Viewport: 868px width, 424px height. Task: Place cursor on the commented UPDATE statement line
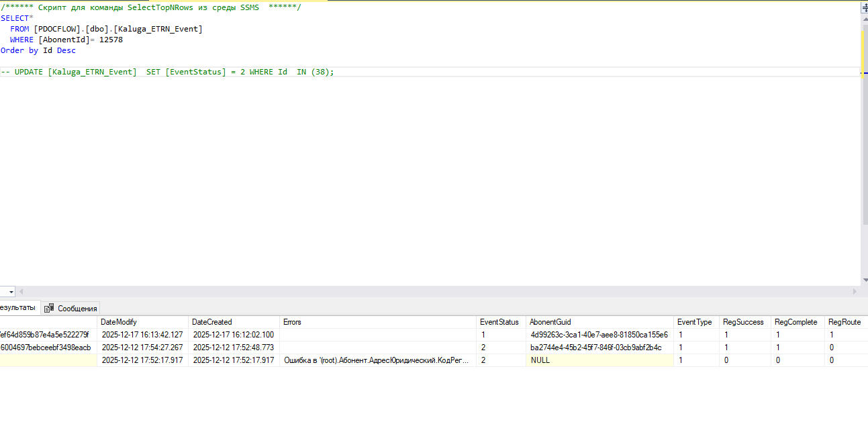coord(168,72)
